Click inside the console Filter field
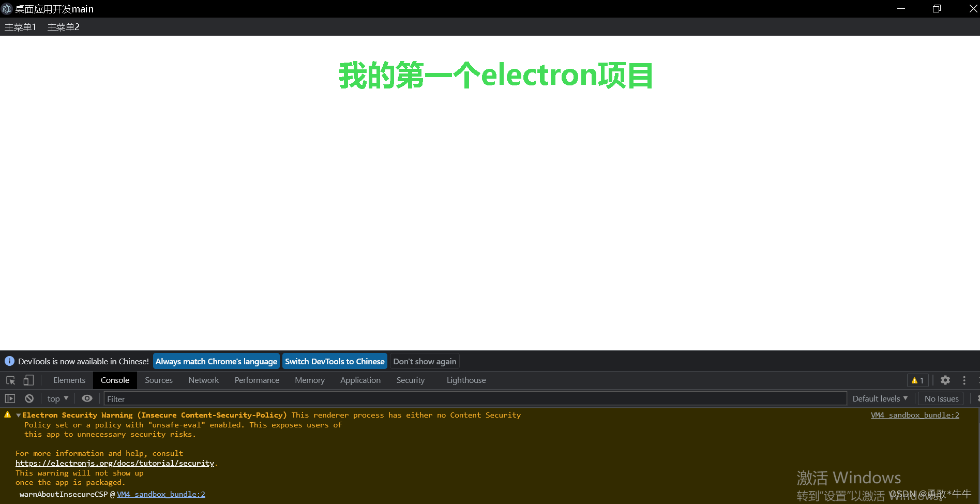Screen dimensions: 980x504 (207, 398)
